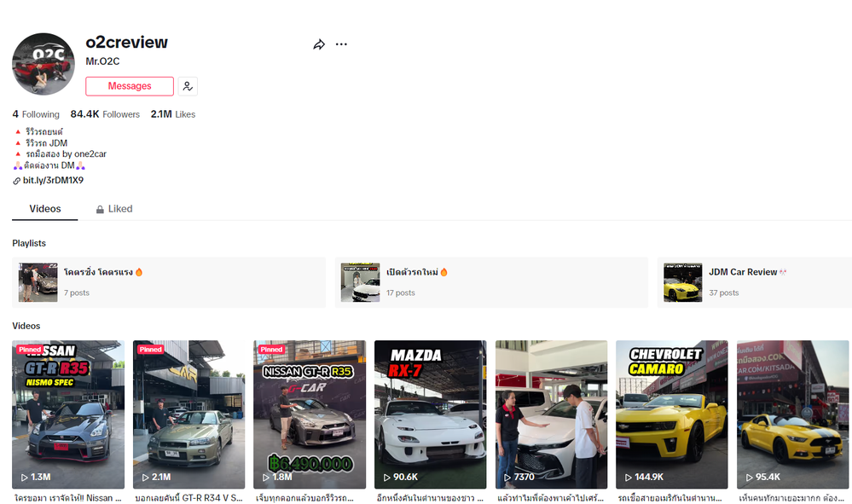Click the padlock icon on the Liked tab
The height and width of the screenshot is (504, 852).
100,208
